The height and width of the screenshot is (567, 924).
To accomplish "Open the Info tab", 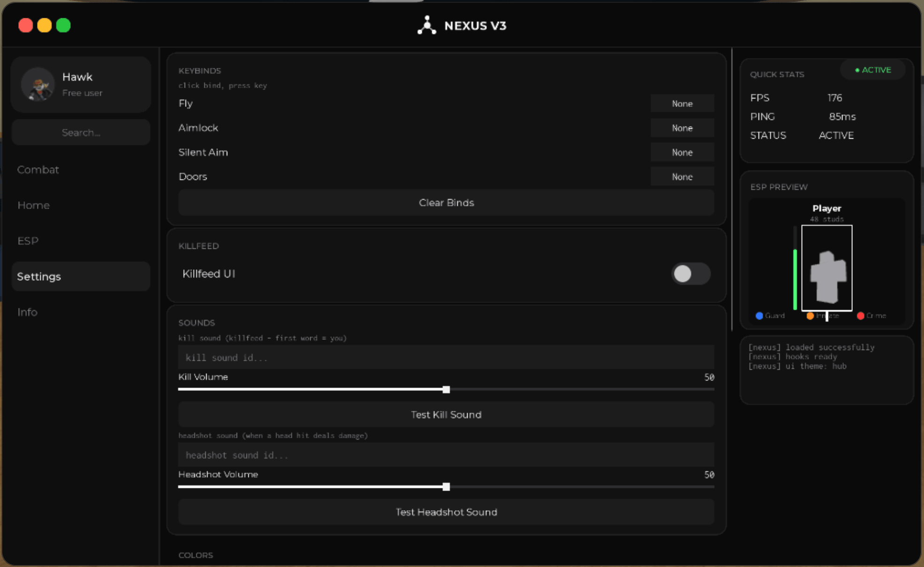I will 81,312.
